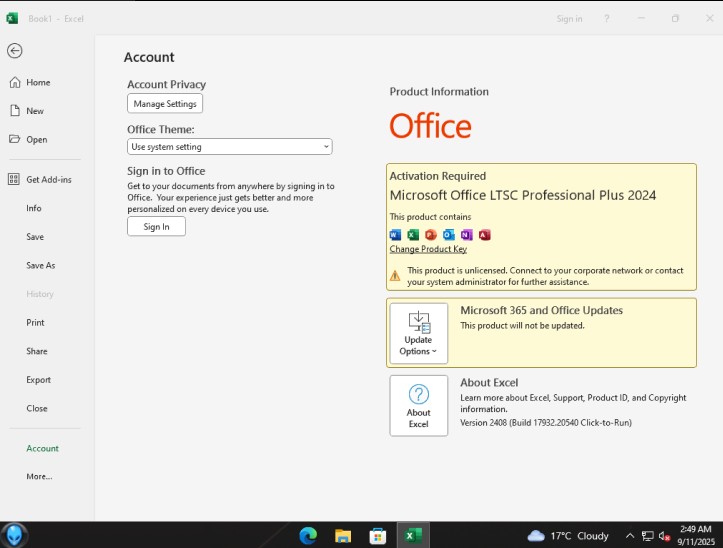The image size is (723, 548).
Task: Click the Manage Settings button
Action: pyautogui.click(x=165, y=104)
